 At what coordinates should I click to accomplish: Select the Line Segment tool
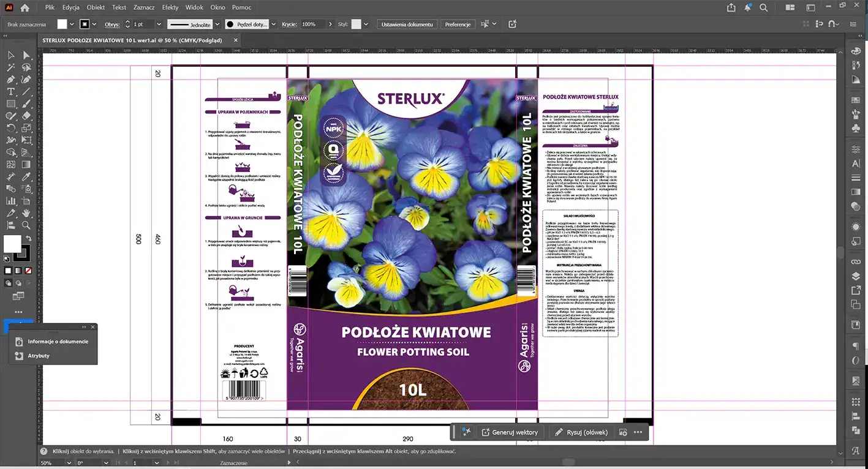tap(26, 92)
